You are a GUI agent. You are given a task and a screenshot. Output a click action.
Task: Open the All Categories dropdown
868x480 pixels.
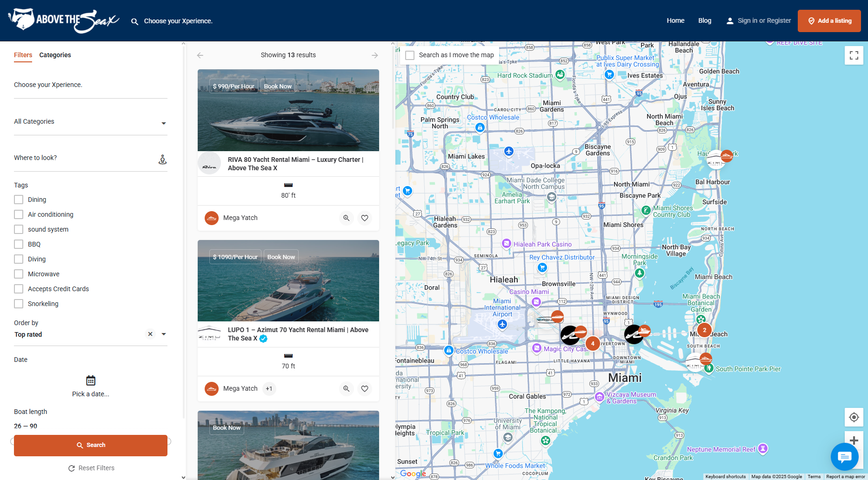click(91, 122)
